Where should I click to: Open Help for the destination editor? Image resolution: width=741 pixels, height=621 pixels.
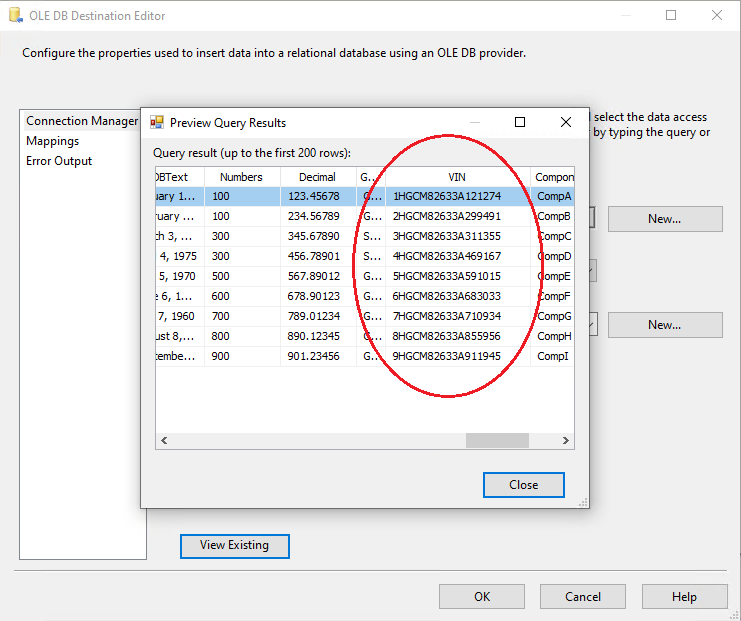tap(684, 597)
